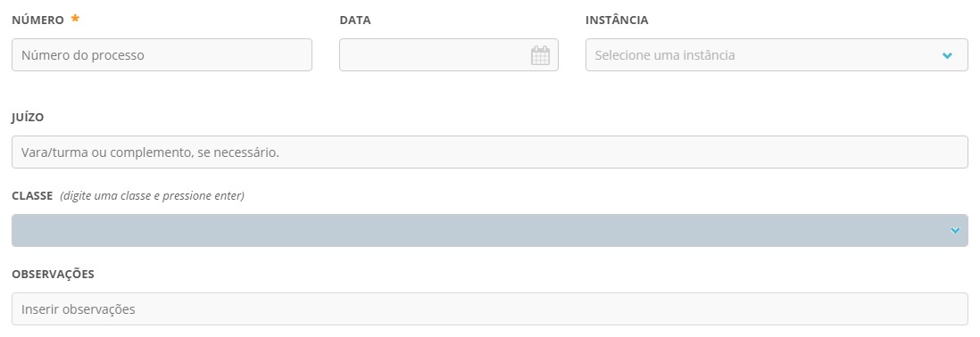Focus the Inserir observações field

[490, 308]
